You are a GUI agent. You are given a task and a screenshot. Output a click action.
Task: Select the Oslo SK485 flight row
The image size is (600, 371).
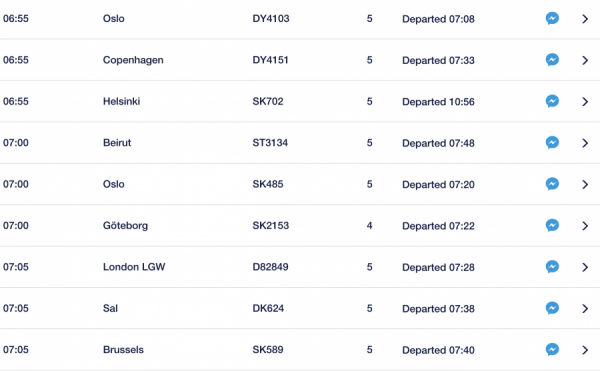(300, 184)
